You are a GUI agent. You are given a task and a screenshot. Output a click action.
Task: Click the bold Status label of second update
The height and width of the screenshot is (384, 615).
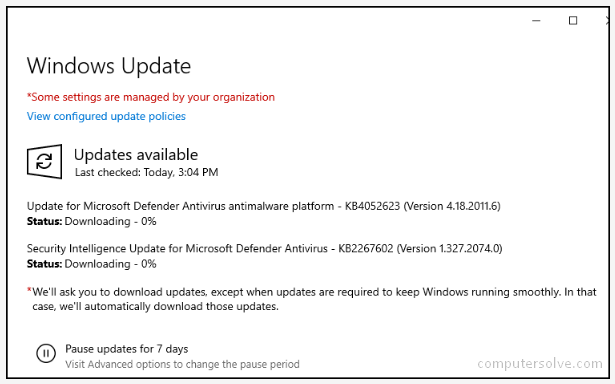(44, 264)
